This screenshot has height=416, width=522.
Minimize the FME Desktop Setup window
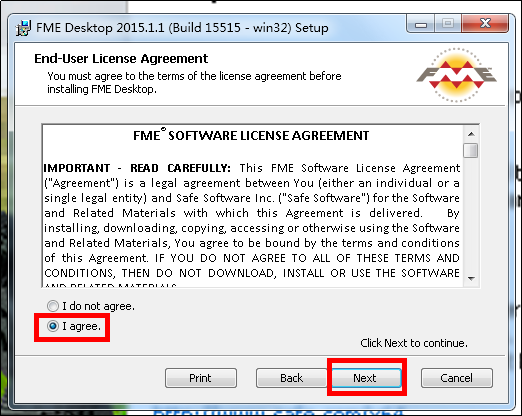pos(420,24)
